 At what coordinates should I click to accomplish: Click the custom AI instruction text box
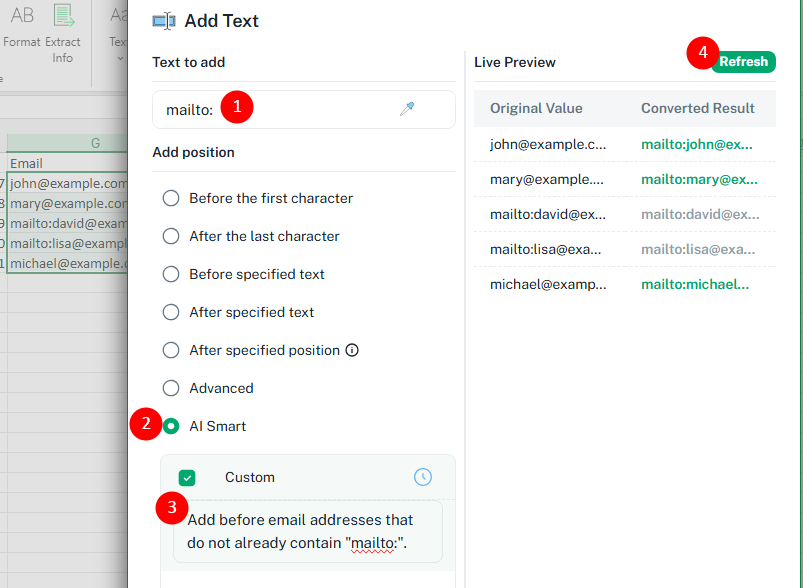tap(308, 532)
